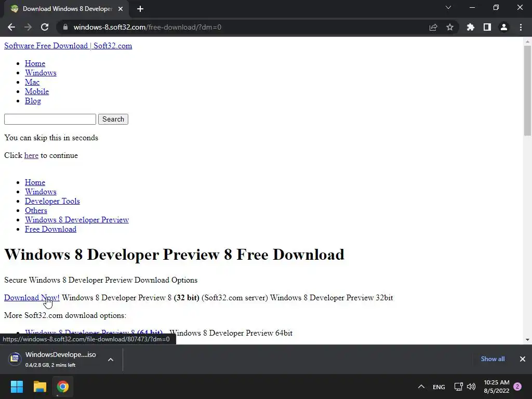
Task: Go to the Mobile section
Action: [x=37, y=91]
